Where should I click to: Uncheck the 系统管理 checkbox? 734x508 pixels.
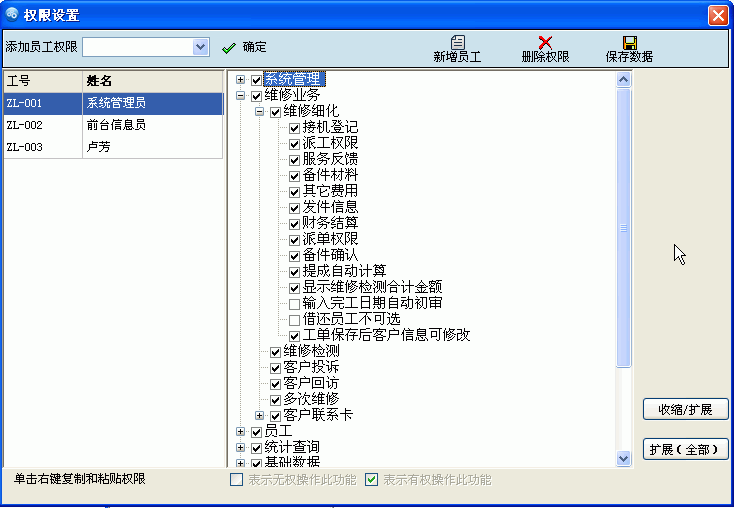[257, 80]
